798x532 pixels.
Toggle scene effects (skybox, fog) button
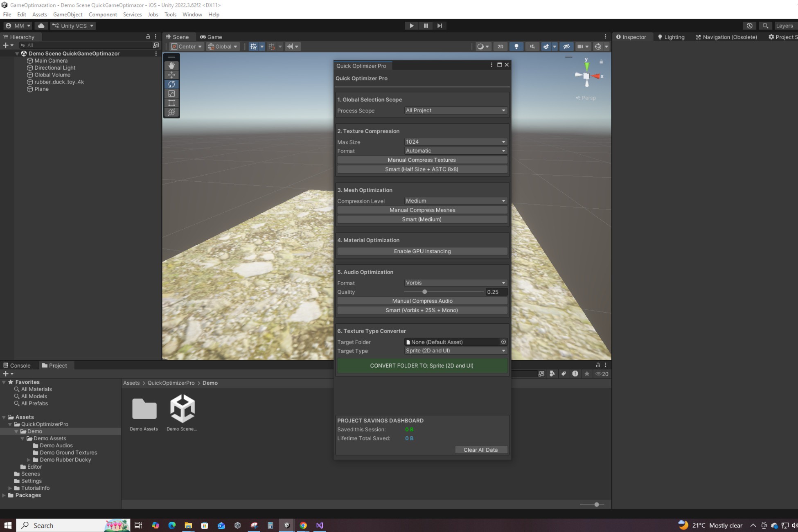(546, 47)
